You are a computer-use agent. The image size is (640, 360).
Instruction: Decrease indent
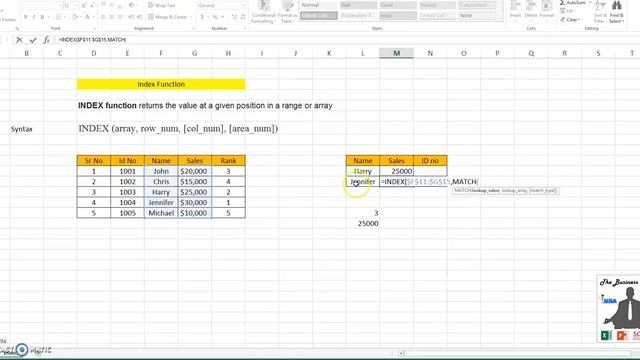click(x=131, y=17)
